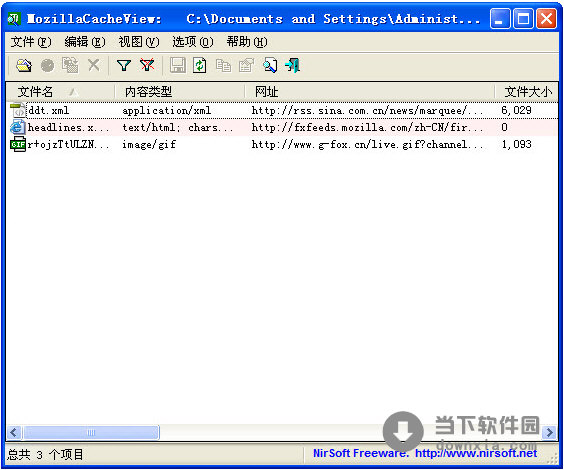The image size is (564, 470).
Task: Click the rss.sina.com.cn URL cell
Action: click(x=367, y=110)
